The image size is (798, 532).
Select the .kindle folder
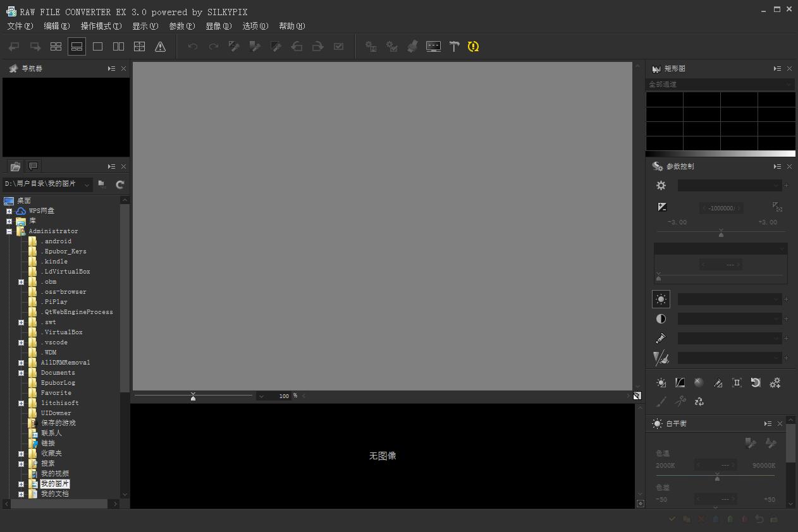54,262
